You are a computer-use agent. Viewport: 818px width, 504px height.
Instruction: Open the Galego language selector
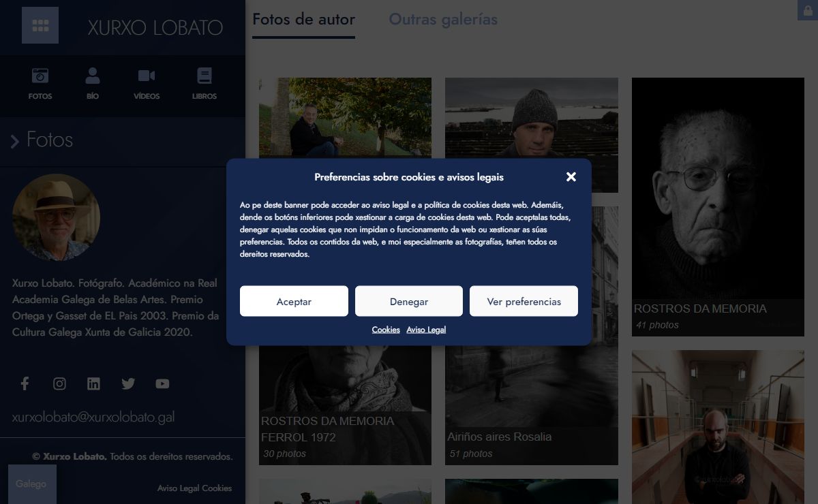click(x=31, y=484)
